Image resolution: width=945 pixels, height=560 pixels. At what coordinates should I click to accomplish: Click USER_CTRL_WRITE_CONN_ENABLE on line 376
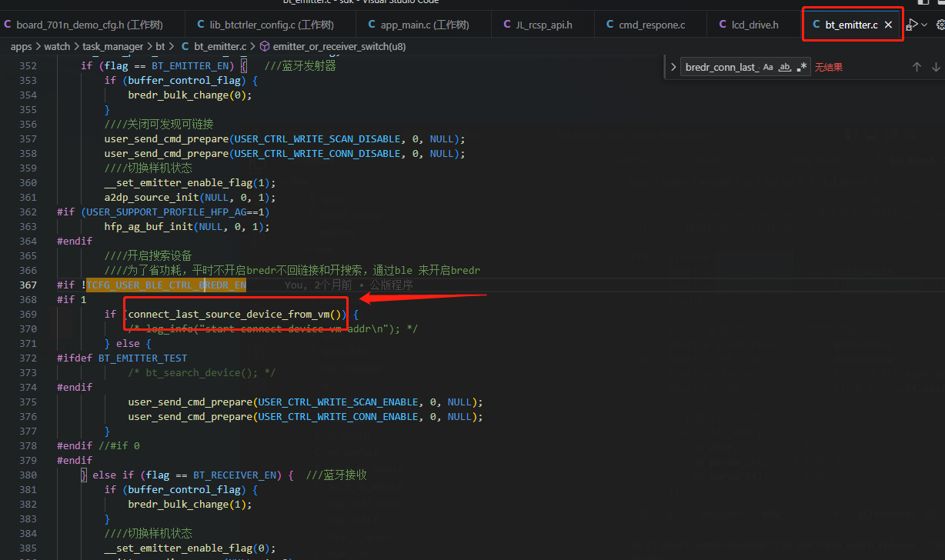pyautogui.click(x=339, y=416)
